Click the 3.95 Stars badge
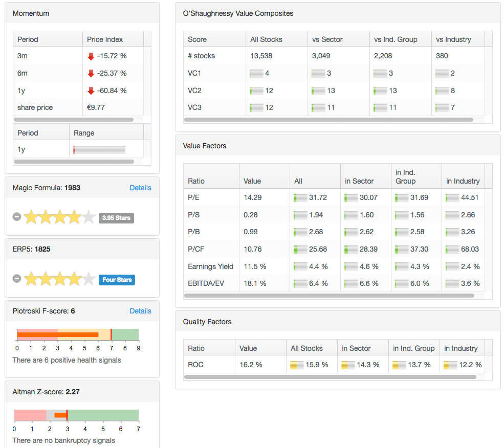The width and height of the screenshot is (504, 448). (x=116, y=218)
